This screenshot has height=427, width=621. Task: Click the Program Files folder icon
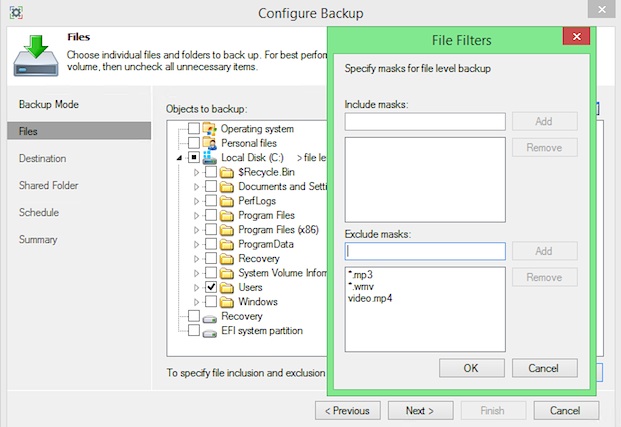(227, 215)
